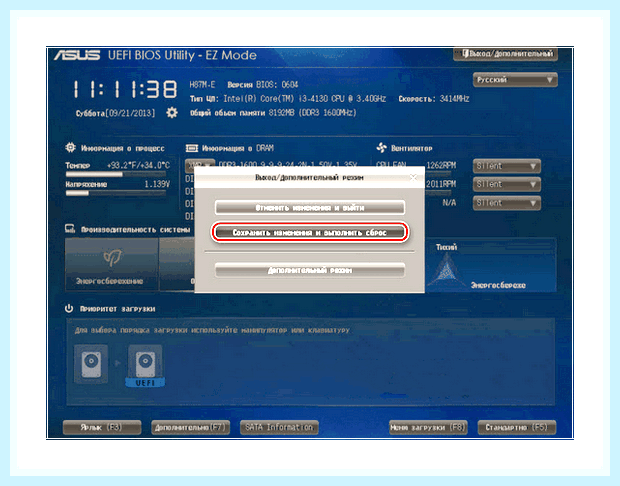Click the Версия BIOS: 0604 text
The height and width of the screenshot is (486, 620).
click(x=263, y=85)
